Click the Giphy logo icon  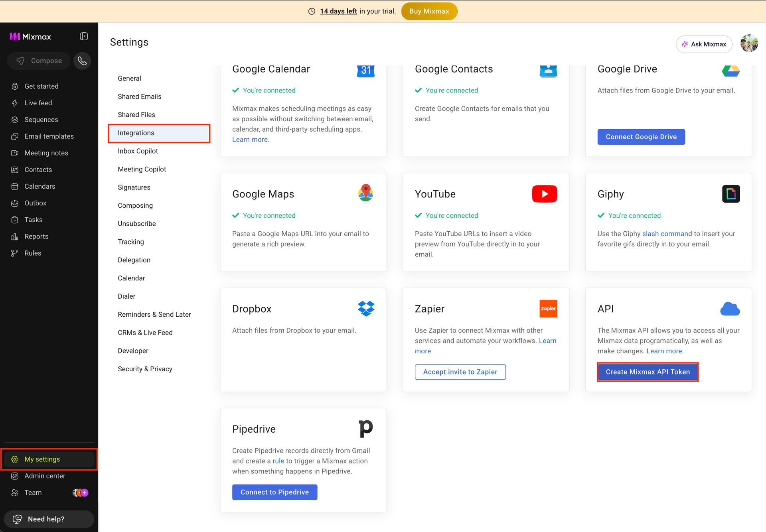(731, 194)
